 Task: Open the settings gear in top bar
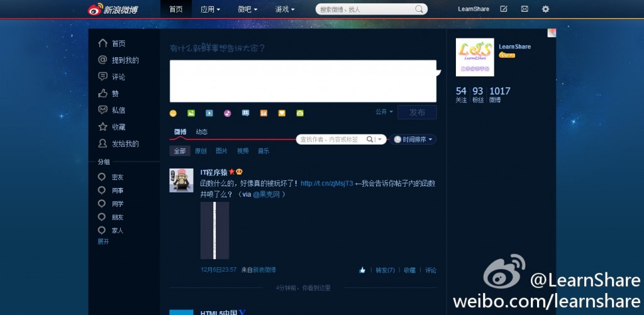545,9
